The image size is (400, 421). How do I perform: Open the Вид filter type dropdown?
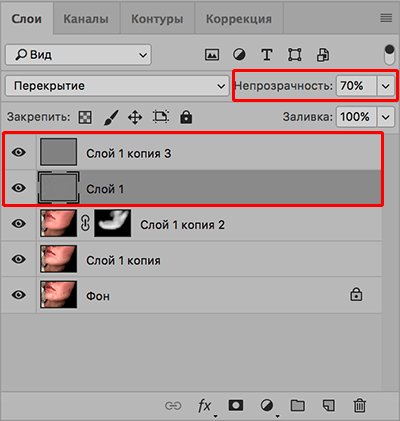pos(78,55)
